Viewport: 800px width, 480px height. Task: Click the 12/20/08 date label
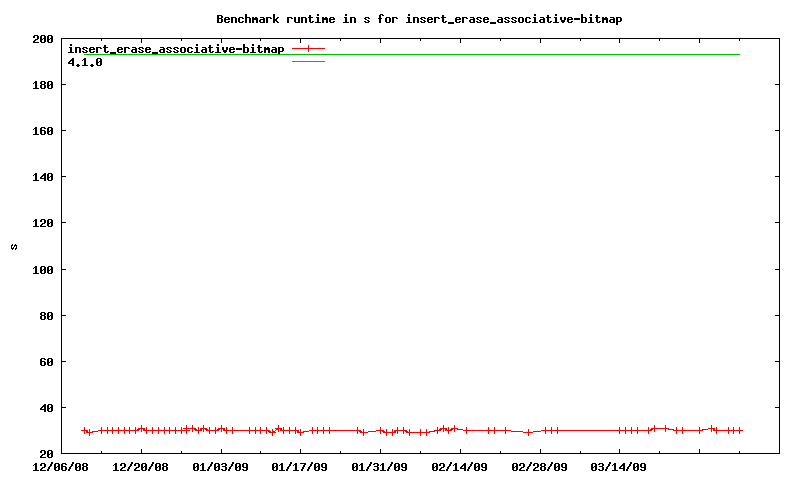[x=141, y=467]
